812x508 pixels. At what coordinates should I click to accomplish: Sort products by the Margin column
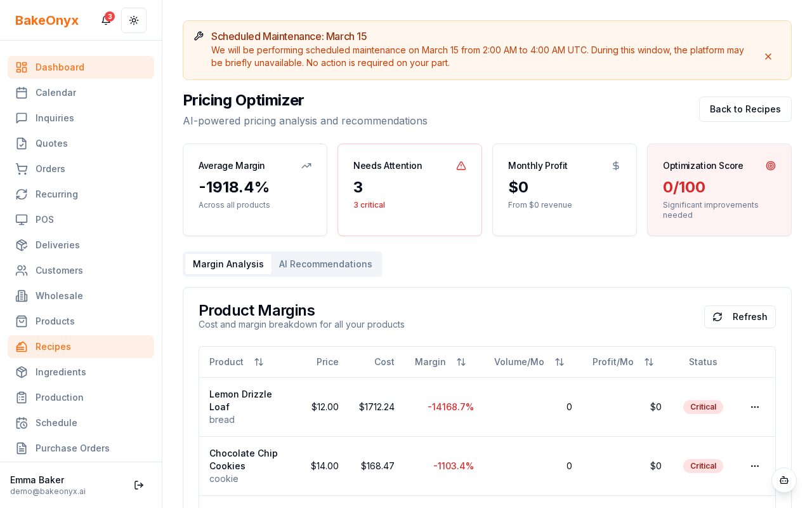461,362
